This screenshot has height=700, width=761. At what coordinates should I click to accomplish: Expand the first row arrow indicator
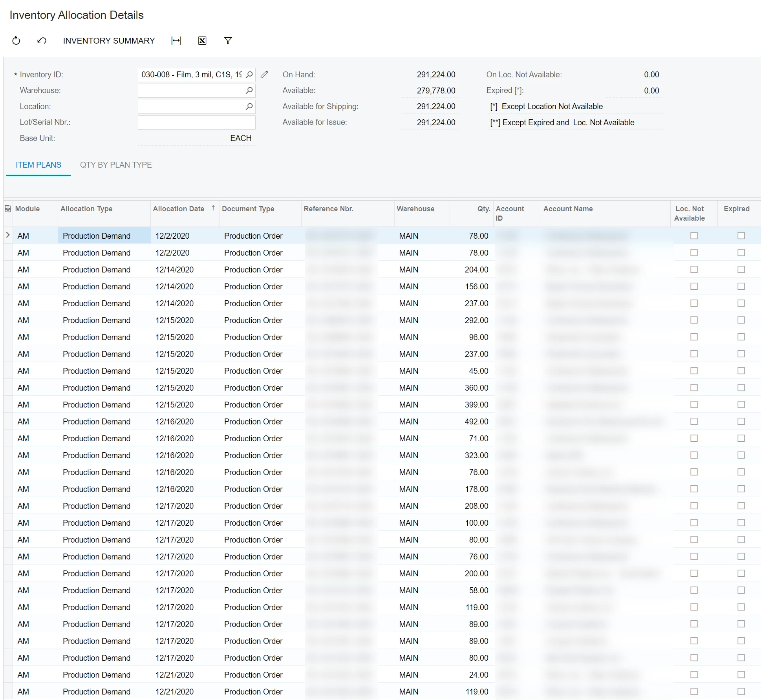(8, 236)
